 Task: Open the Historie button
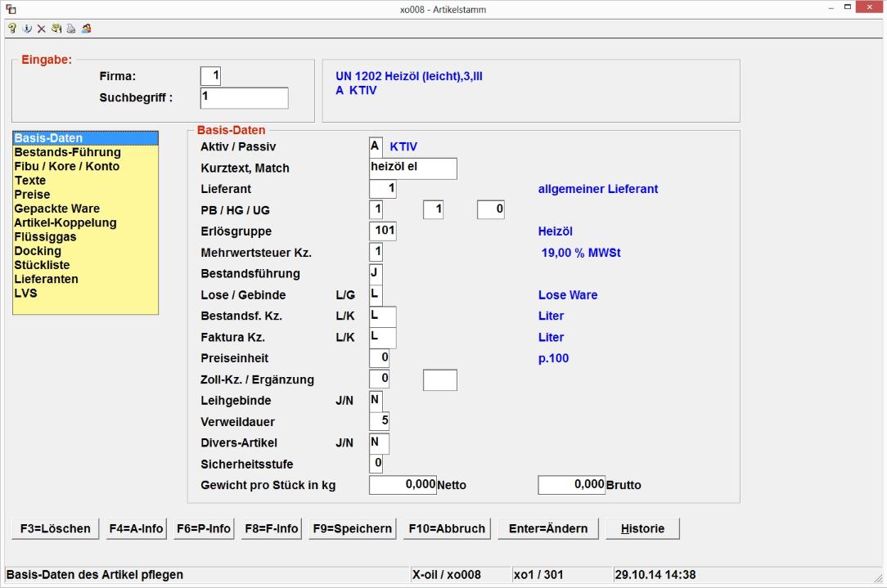(x=642, y=528)
